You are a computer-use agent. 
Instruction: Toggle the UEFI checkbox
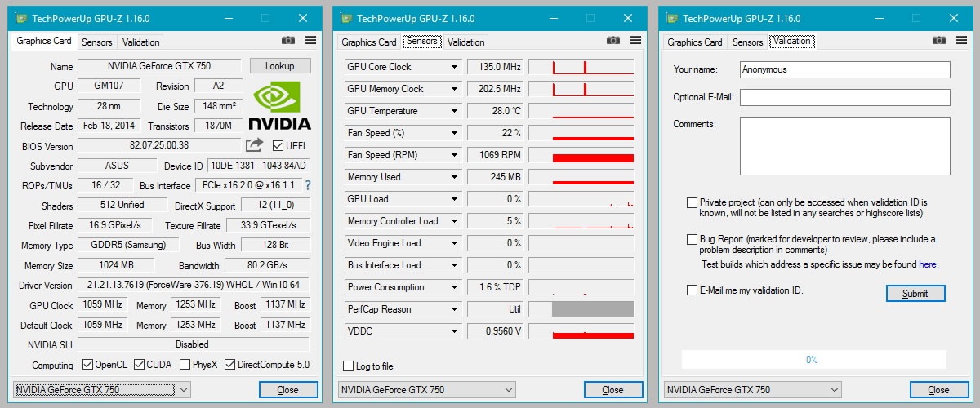(278, 146)
